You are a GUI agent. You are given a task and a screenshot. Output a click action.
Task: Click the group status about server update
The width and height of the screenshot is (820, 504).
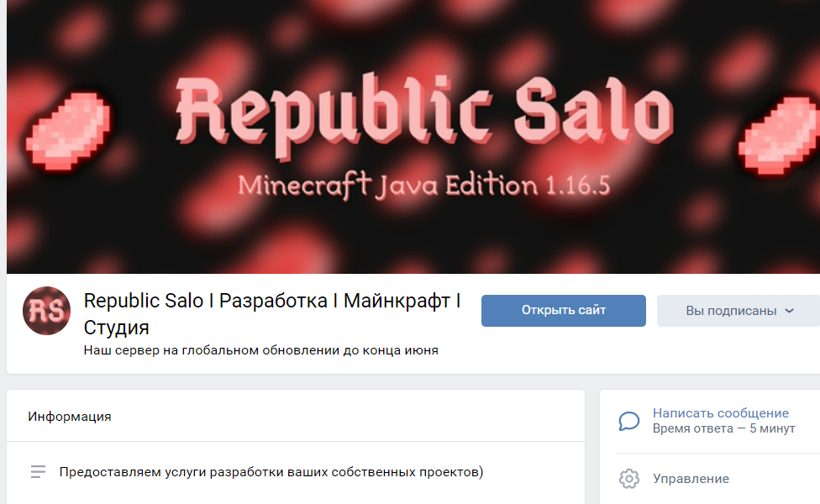point(261,350)
